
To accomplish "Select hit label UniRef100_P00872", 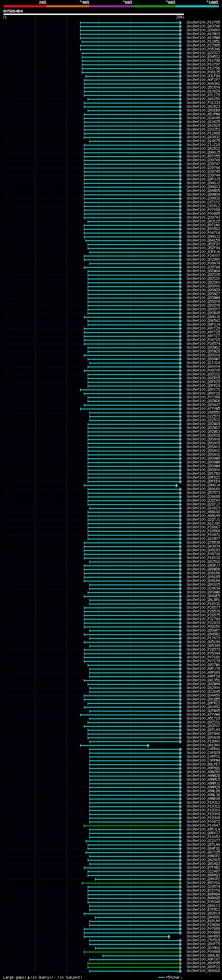I will point(203,822).
